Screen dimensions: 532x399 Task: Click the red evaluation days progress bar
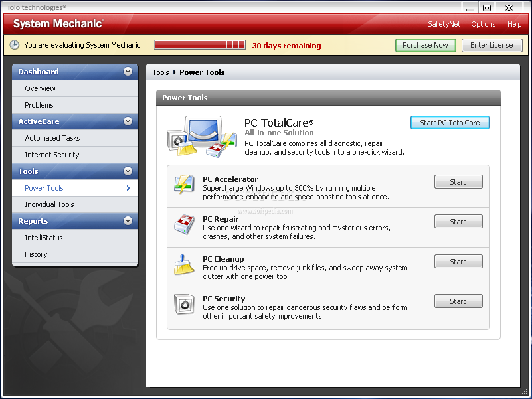pos(200,45)
